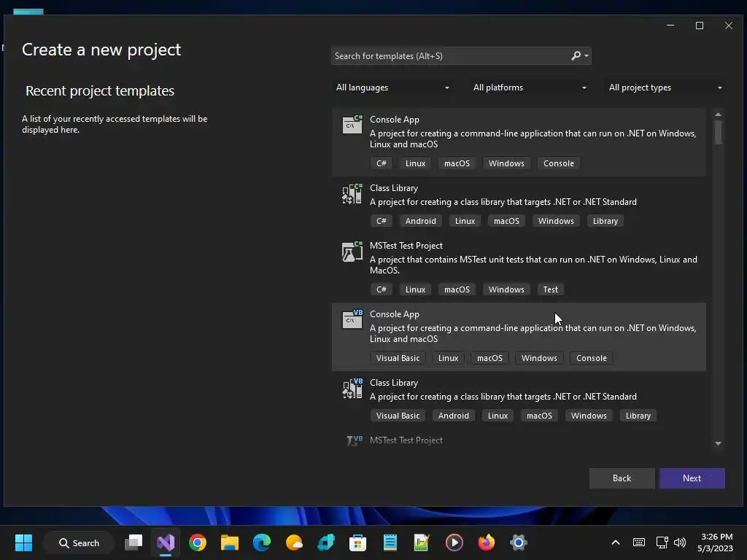
Task: Open Firefox from the taskbar
Action: click(487, 542)
